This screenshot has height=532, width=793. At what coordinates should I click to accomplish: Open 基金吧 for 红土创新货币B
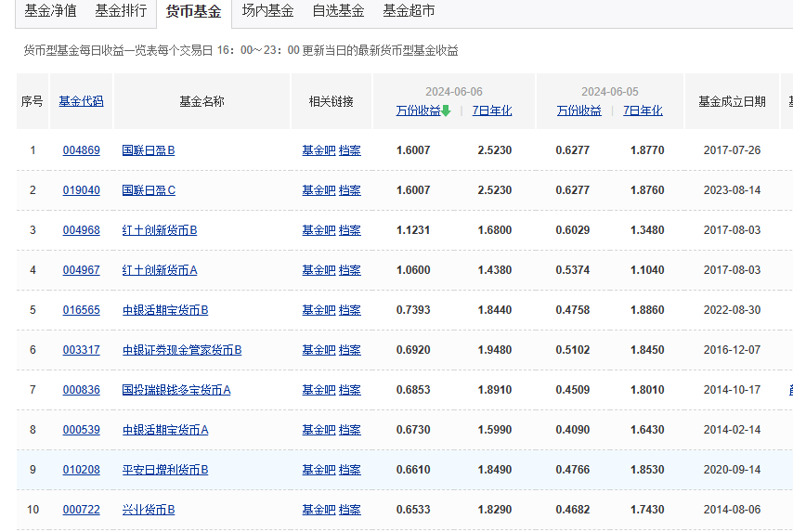[318, 230]
